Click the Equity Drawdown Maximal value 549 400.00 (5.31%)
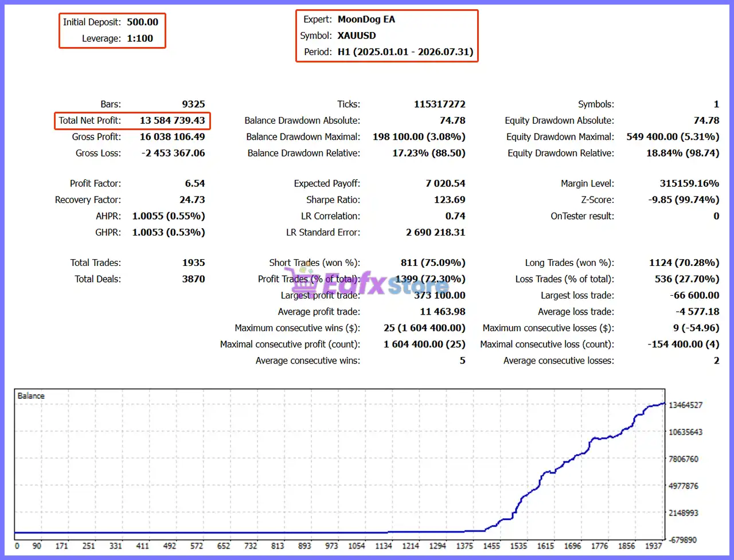734x560 pixels. [673, 137]
